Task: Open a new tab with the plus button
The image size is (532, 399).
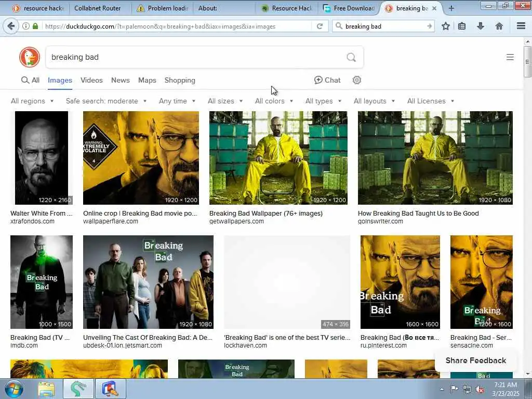Action: (451, 8)
